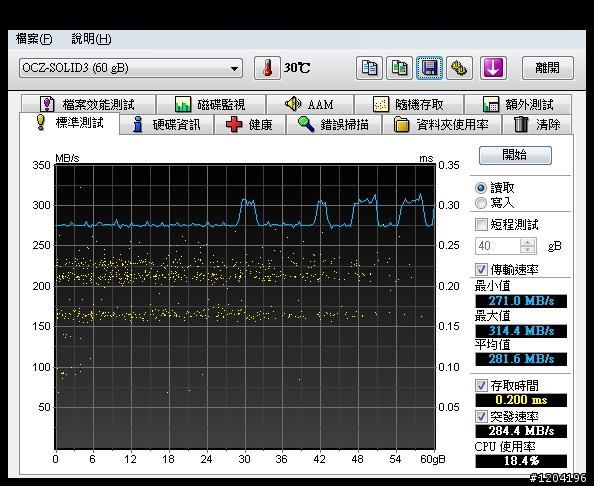This screenshot has height=486, width=594.
Task: Switch to 健康 tab
Action: point(250,125)
